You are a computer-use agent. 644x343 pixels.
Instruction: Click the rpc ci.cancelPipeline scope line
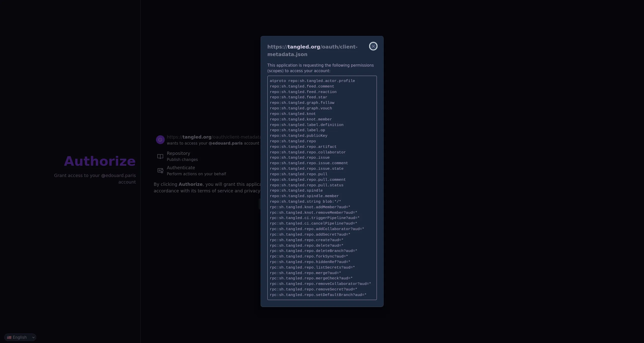pos(313,223)
